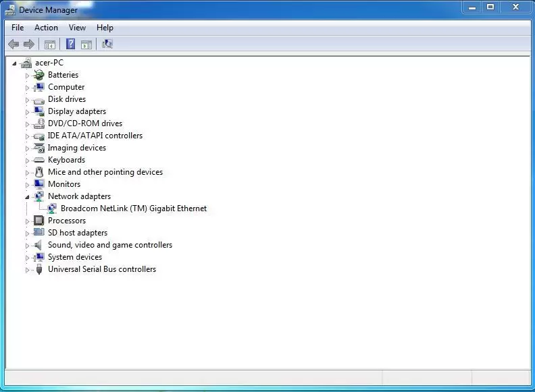Click the Display adapters category icon
This screenshot has height=392, width=535.
[x=39, y=111]
